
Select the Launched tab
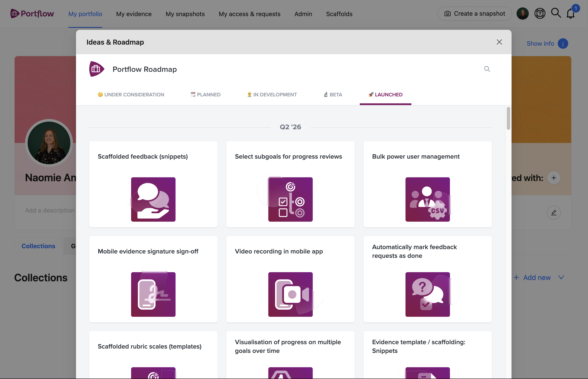point(385,94)
